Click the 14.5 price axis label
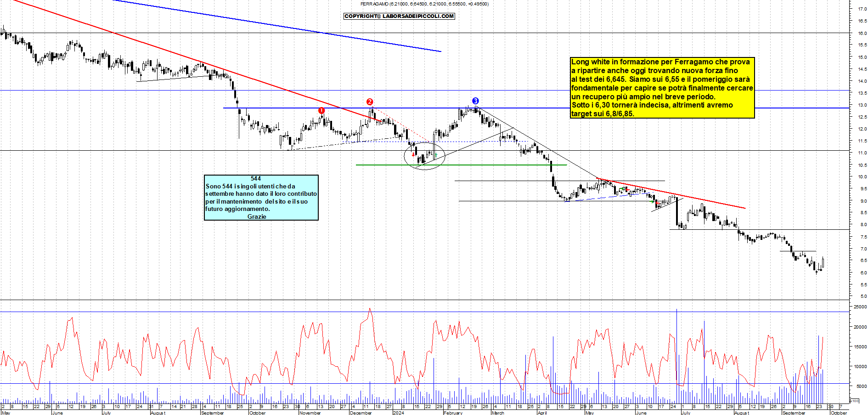Viewport: 868px width, 415px height. (x=862, y=69)
